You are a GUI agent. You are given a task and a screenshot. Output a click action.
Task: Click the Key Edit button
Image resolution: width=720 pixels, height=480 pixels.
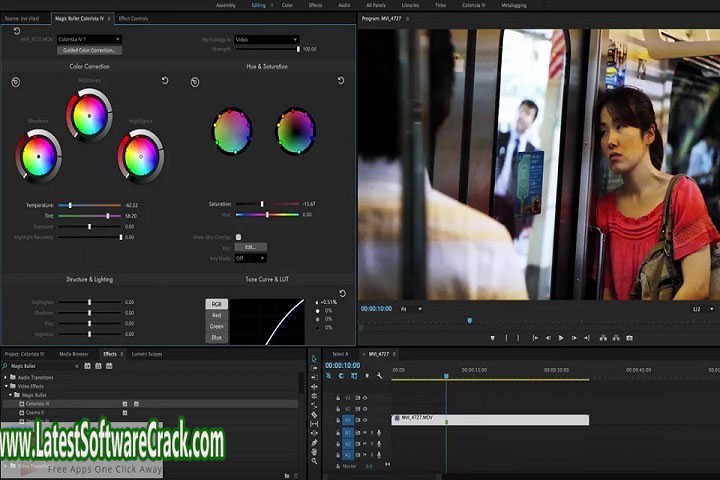(250, 247)
